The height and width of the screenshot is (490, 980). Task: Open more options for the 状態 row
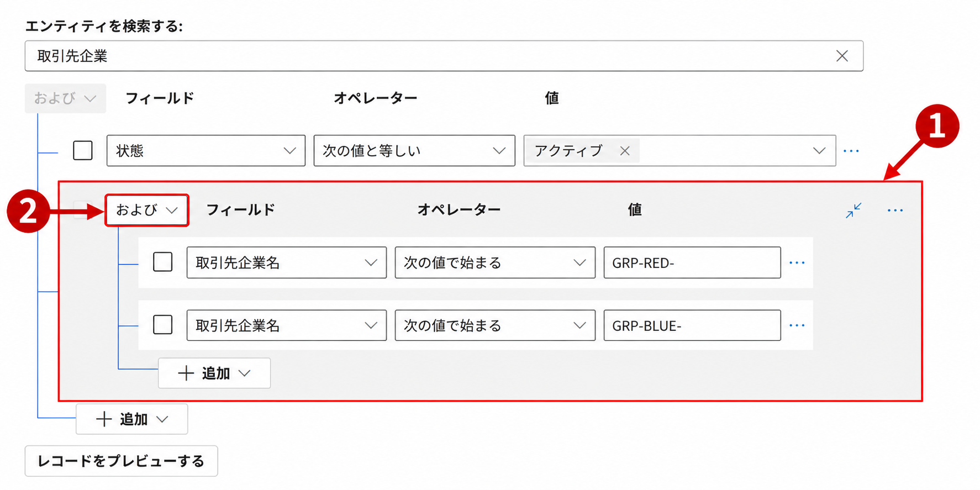coord(851,151)
